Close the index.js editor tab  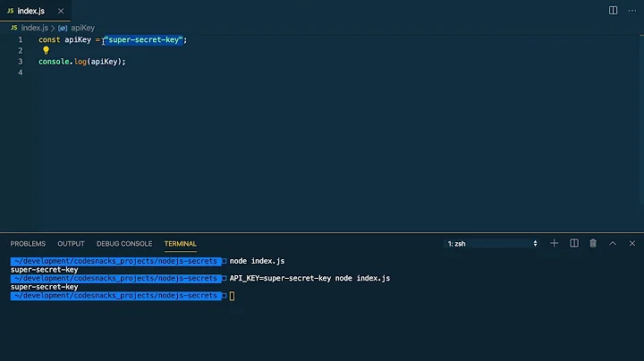click(61, 11)
